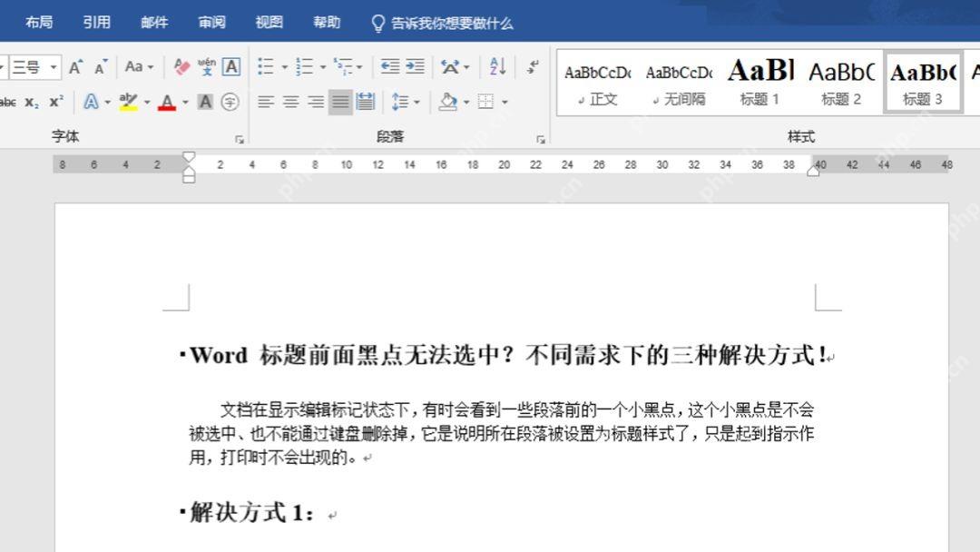This screenshot has width=980, height=552.
Task: Click the title line starting with Word 标题前面黑点
Action: pyautogui.click(x=509, y=355)
